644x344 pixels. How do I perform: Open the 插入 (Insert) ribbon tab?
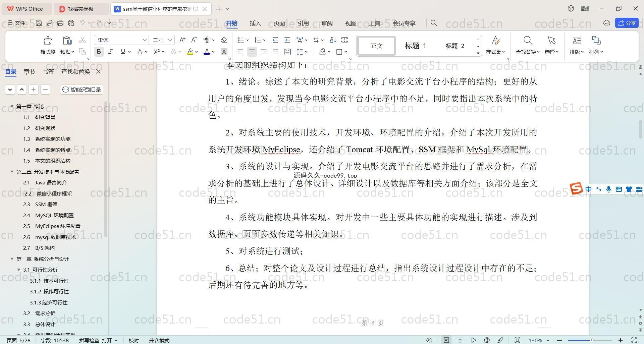click(x=255, y=23)
